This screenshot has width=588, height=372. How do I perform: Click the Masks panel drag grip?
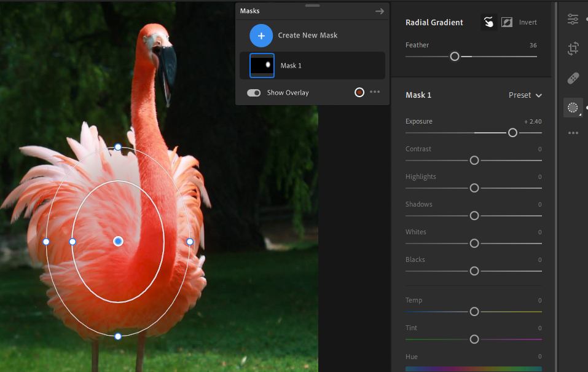312,6
